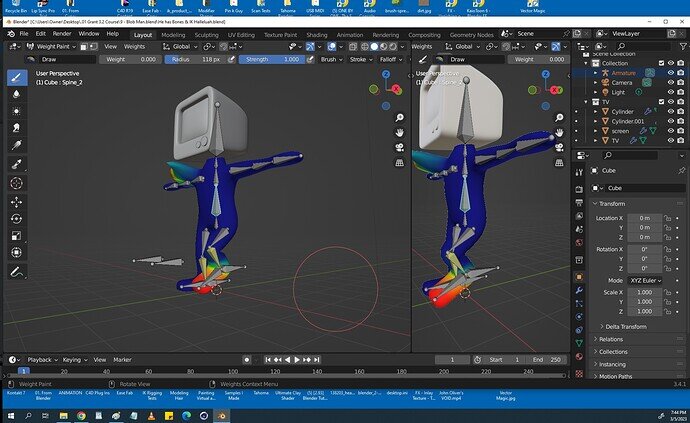This screenshot has height=423, width=690.
Task: Toggle camera view gizmo in left viewport
Action: coord(400,147)
